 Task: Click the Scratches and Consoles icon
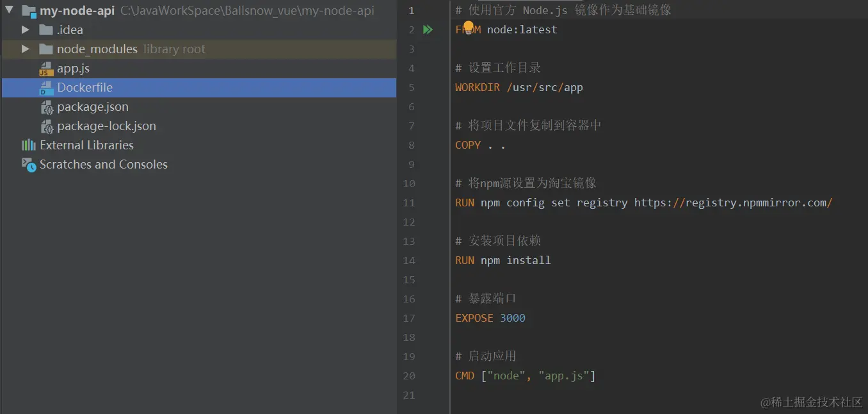point(29,165)
